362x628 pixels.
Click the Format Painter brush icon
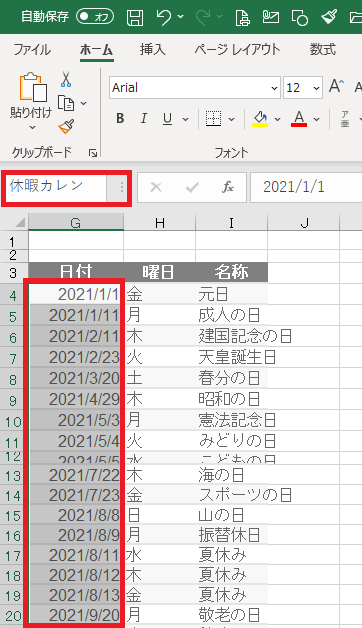(66, 127)
